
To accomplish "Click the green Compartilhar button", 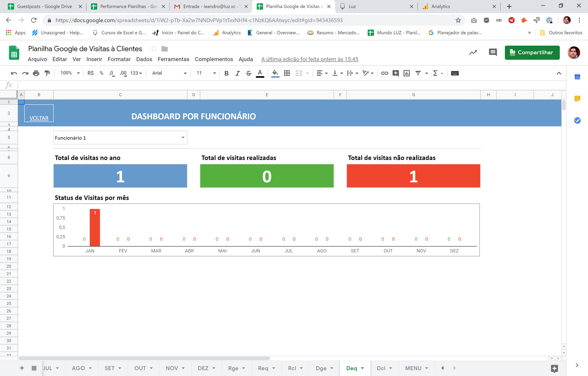I will click(x=532, y=52).
